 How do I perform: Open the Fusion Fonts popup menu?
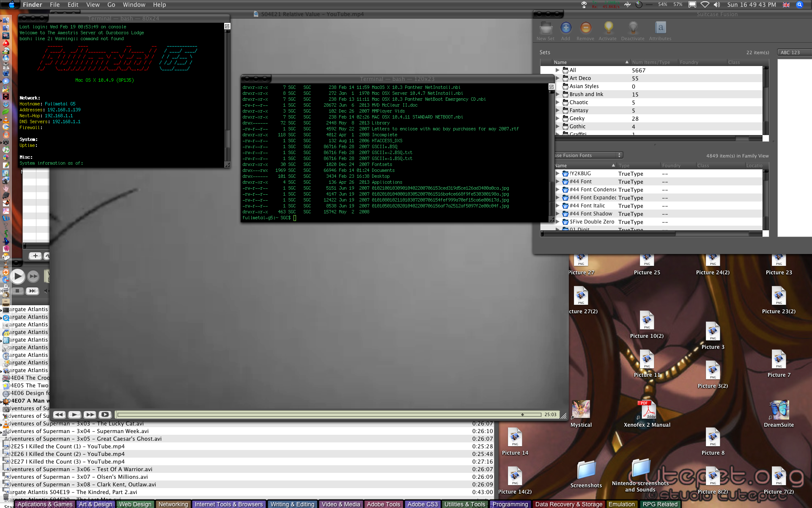point(589,155)
